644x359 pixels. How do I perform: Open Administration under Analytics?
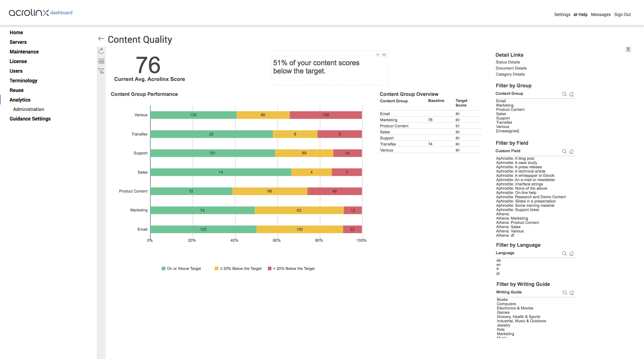[x=28, y=109]
